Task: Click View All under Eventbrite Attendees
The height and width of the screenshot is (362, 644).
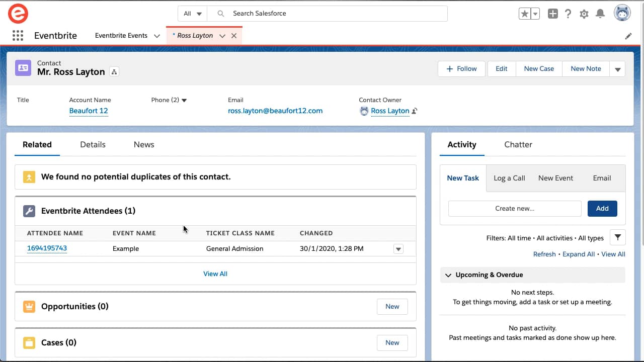Action: click(215, 274)
